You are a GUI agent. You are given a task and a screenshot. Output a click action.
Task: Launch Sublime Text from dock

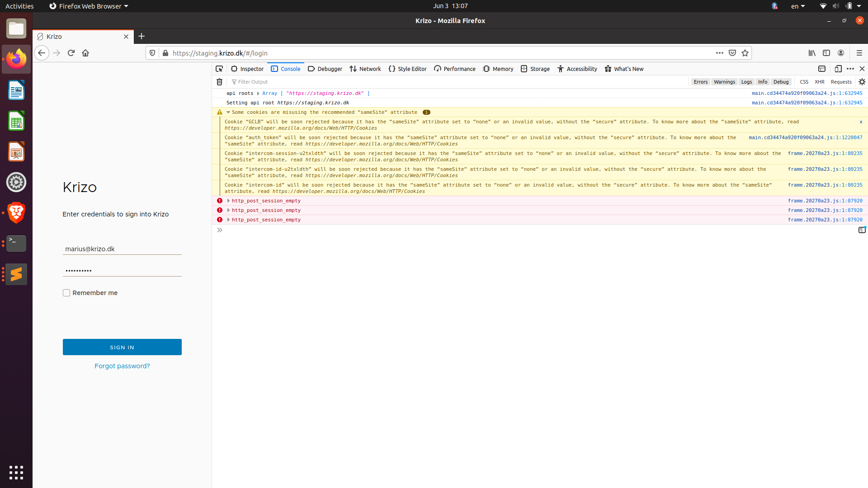pyautogui.click(x=16, y=274)
